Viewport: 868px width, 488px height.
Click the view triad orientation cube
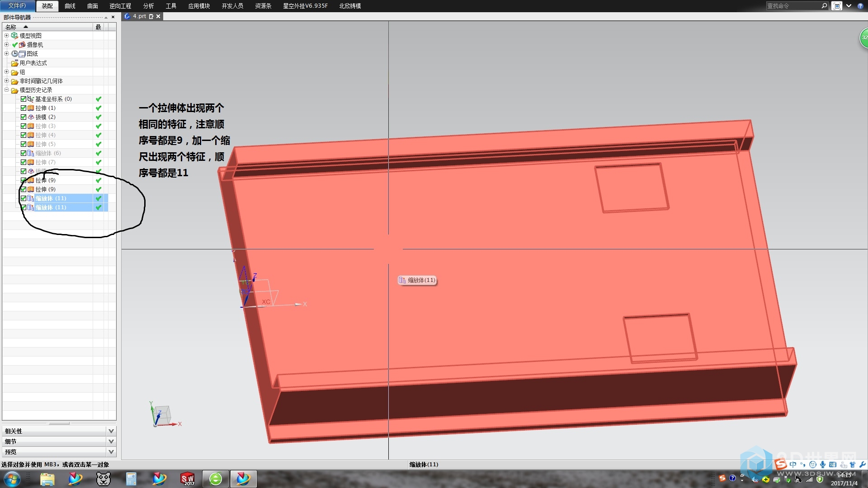pos(163,416)
